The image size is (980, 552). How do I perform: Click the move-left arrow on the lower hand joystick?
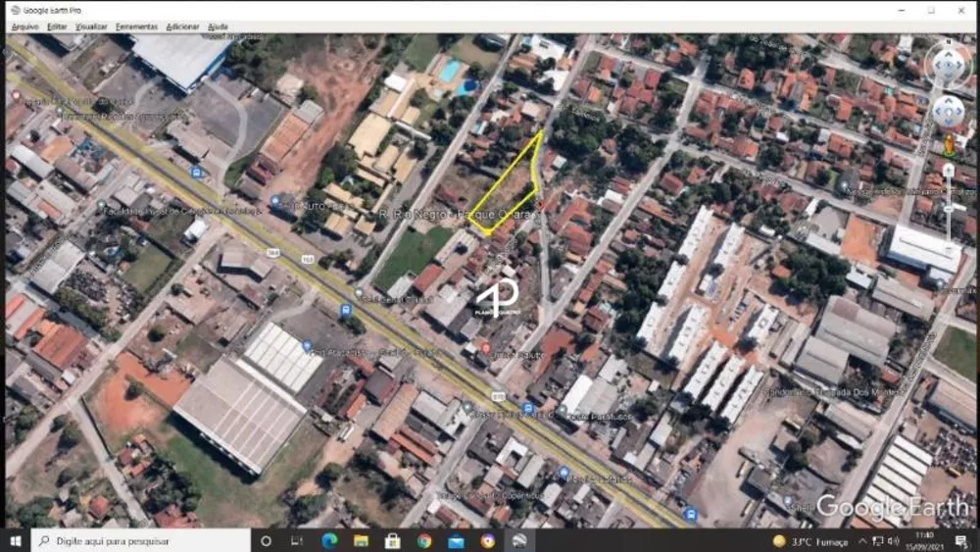pyautogui.click(x=938, y=111)
